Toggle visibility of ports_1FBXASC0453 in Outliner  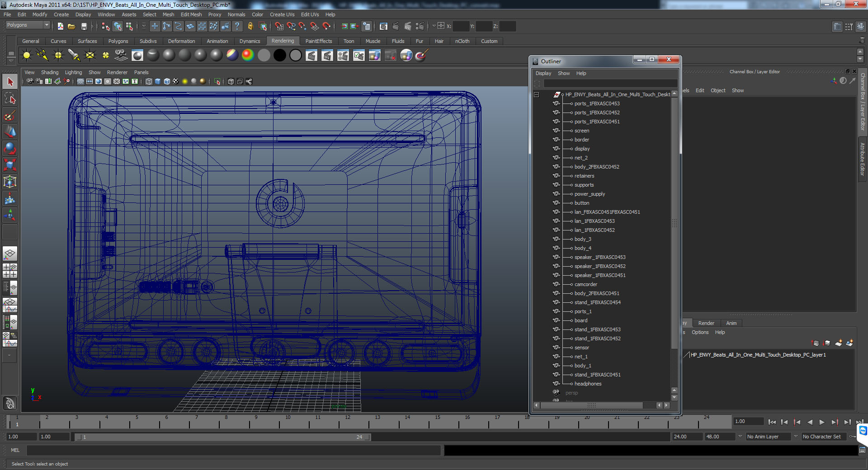556,103
